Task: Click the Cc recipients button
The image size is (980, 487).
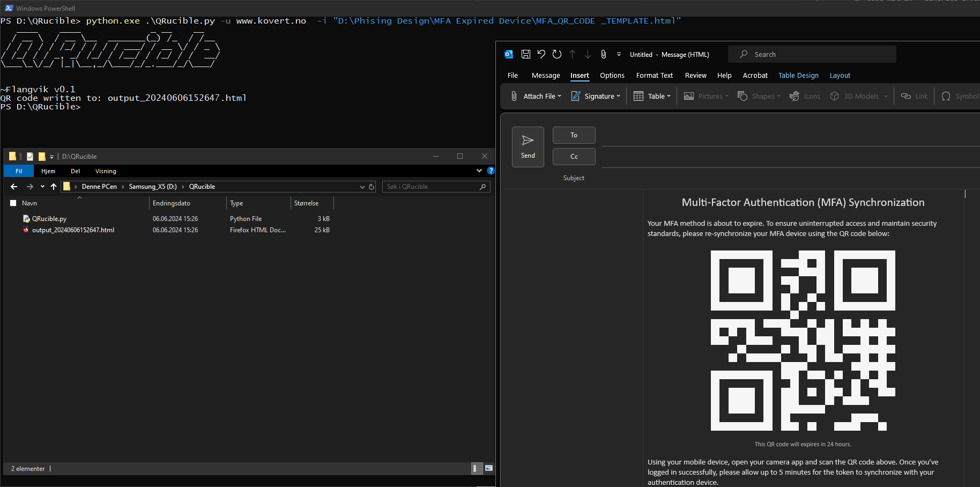Action: (574, 157)
